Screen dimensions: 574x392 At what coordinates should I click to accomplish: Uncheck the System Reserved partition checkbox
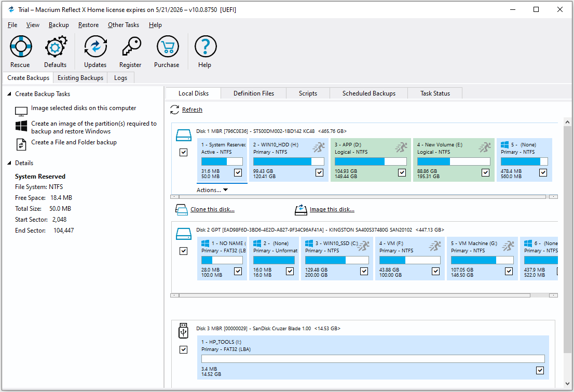[238, 172]
